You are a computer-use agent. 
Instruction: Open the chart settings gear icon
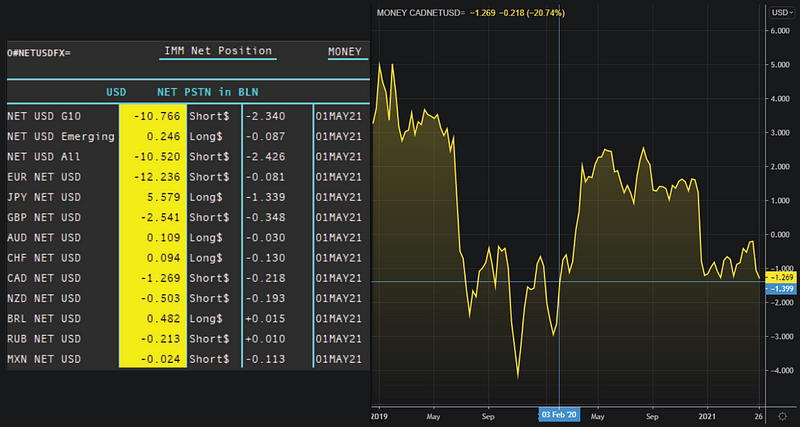coord(784,416)
